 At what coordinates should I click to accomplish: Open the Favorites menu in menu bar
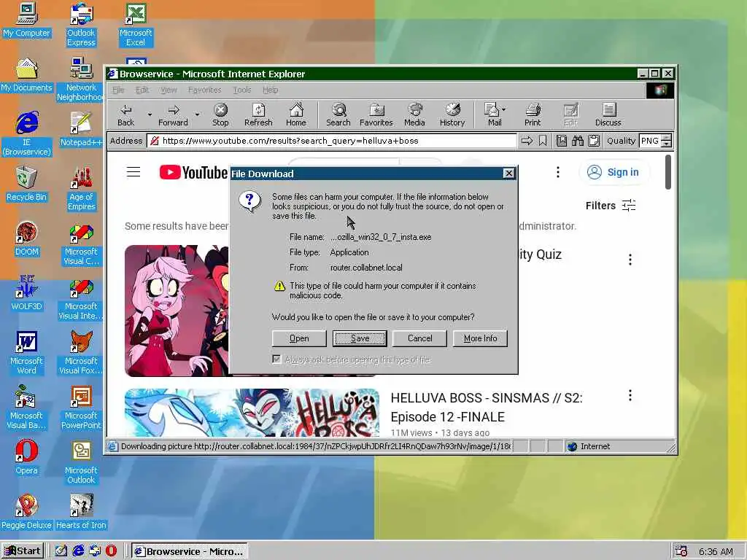[x=204, y=90]
